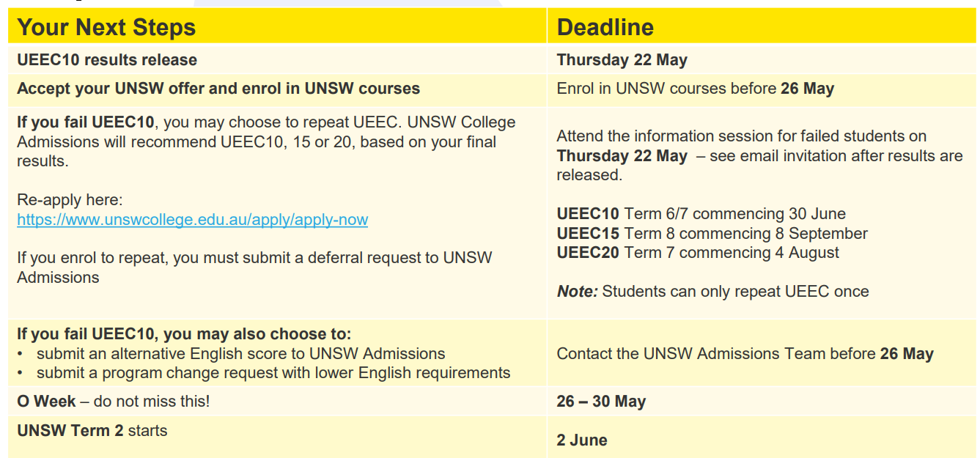Click the deferral request sentence
980x458 pixels.
(254, 267)
